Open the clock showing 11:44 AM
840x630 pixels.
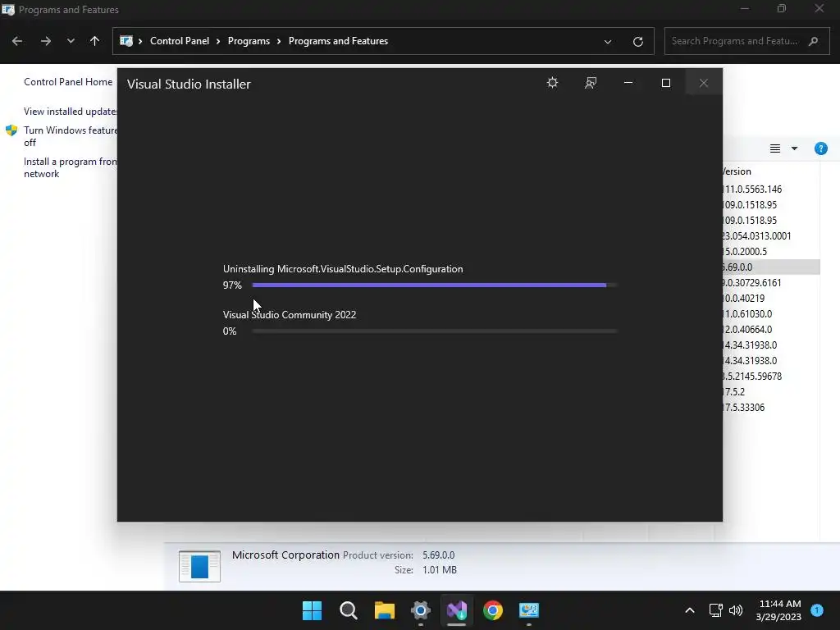tap(779, 610)
